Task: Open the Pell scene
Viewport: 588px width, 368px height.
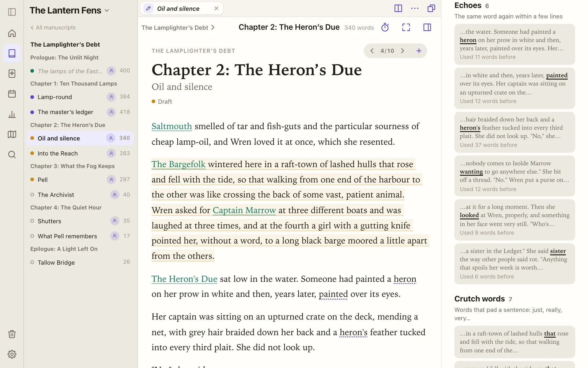Action: 80,180
